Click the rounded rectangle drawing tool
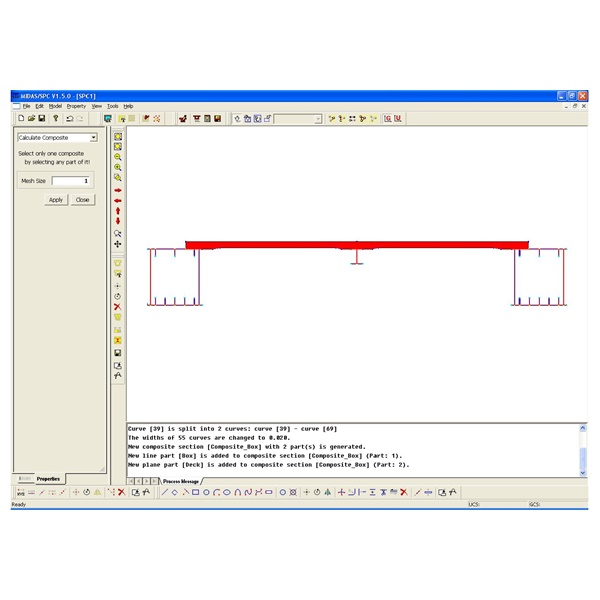The width and height of the screenshot is (600, 600). click(269, 492)
